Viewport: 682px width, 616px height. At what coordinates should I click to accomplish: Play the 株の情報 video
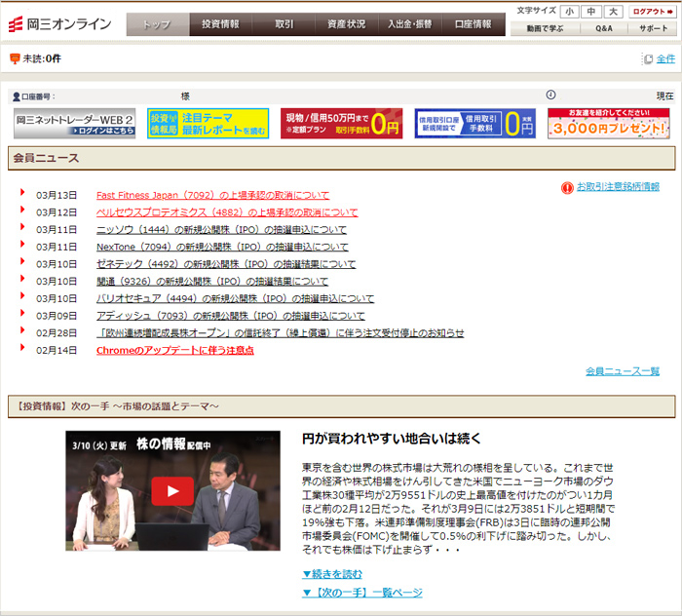click(x=172, y=491)
